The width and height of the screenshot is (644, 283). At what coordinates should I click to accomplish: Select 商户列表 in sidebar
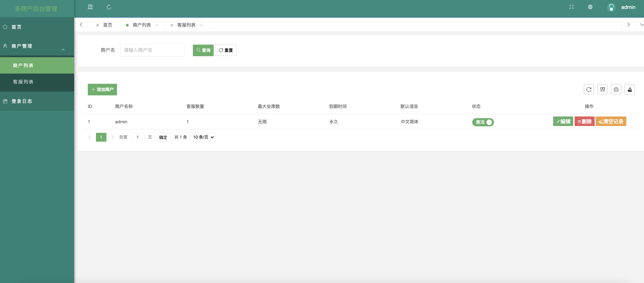click(37, 65)
